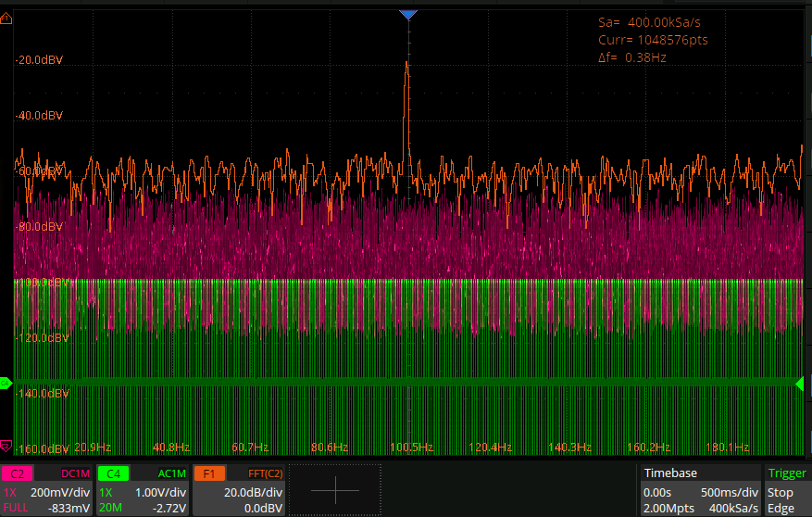Toggle the orange F1 math label
Image resolution: width=812 pixels, height=517 pixels.
coord(209,473)
